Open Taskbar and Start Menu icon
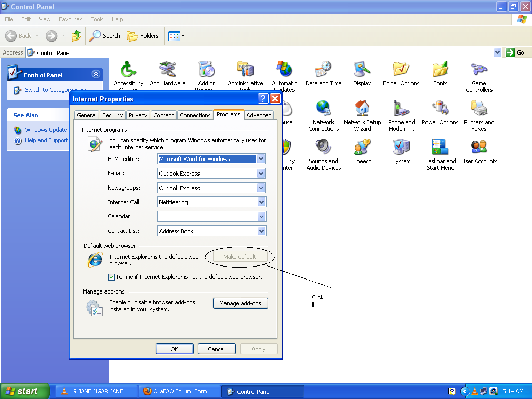The width and height of the screenshot is (532, 399). coord(441,155)
